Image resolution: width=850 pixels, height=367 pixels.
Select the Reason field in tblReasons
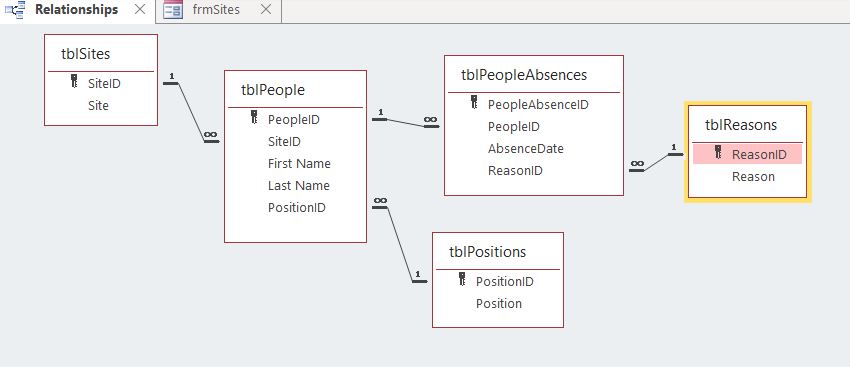753,176
